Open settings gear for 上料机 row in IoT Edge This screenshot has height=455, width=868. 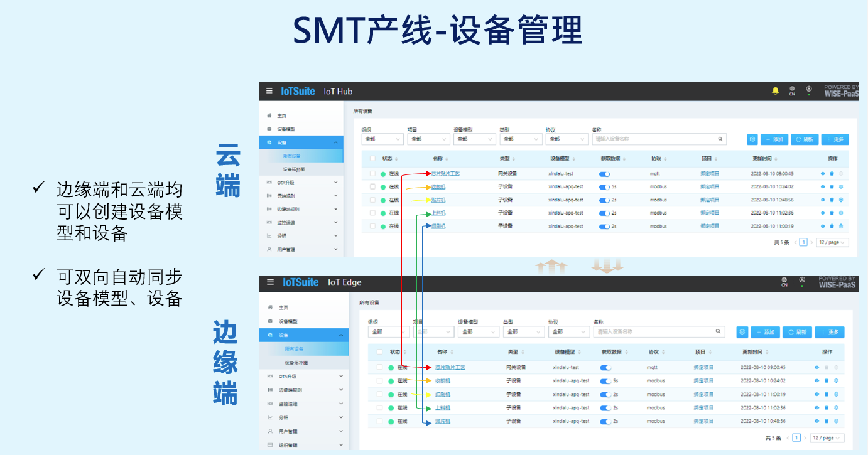coord(836,408)
